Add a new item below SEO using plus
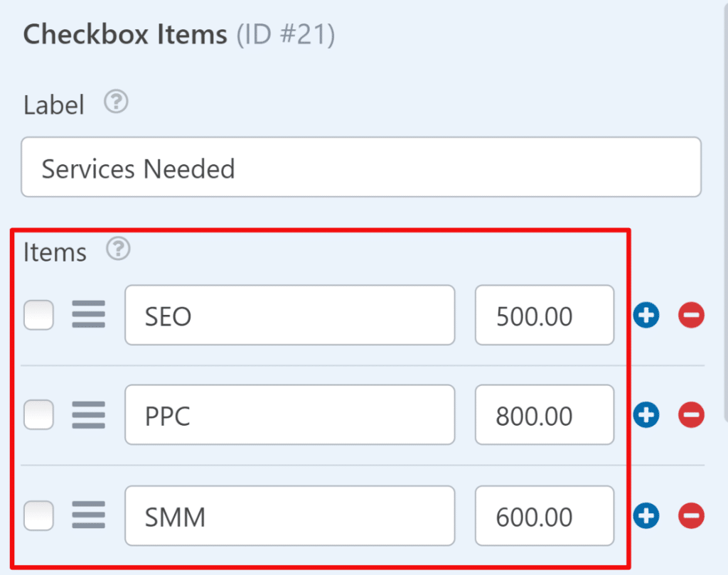Viewport: 728px width, 575px height. 646,315
